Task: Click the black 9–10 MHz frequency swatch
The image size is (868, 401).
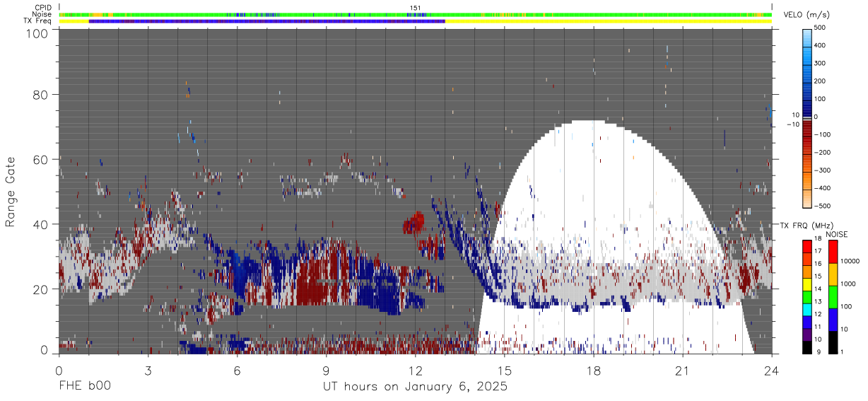Action: tap(807, 347)
